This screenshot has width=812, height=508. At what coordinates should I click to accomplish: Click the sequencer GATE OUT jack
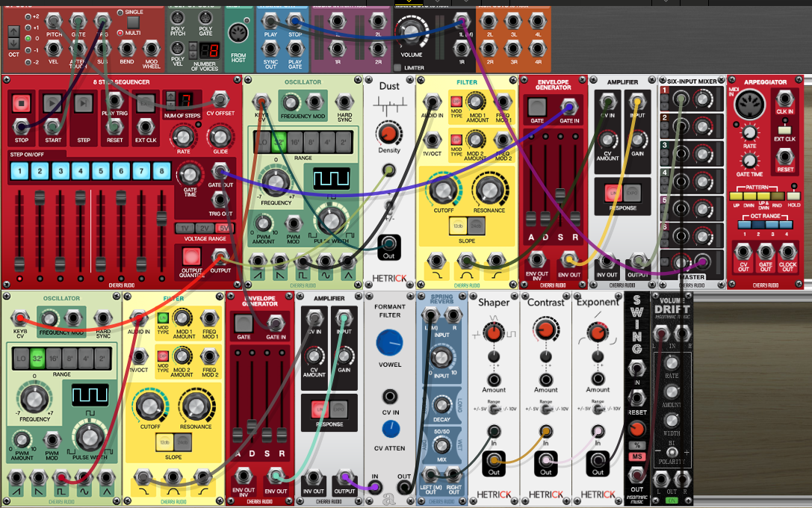tap(220, 170)
